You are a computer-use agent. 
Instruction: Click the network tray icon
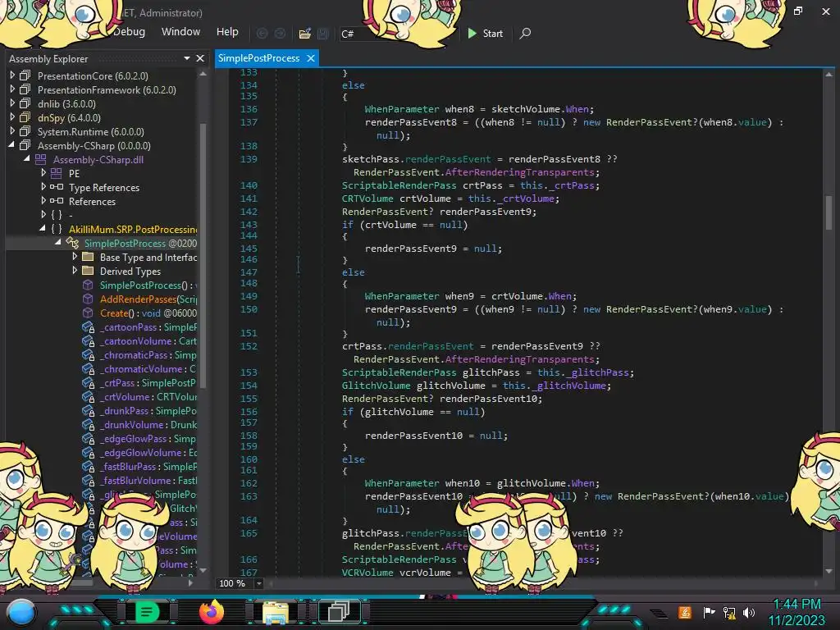click(x=729, y=612)
